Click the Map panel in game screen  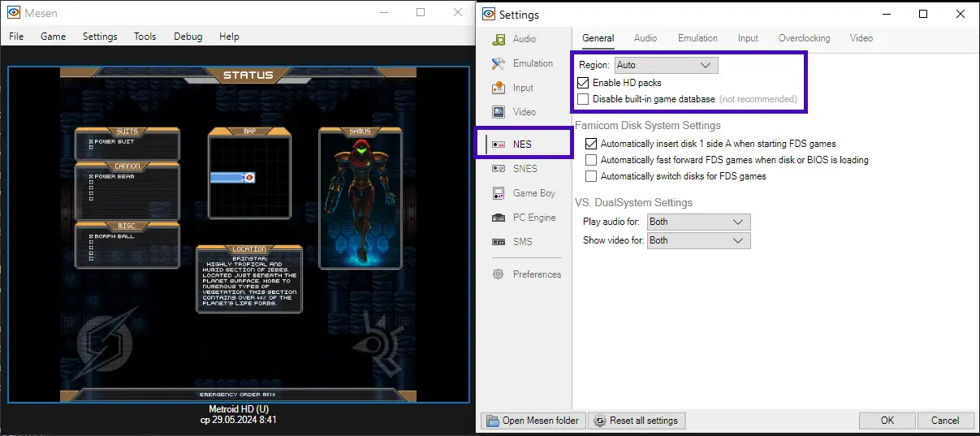coord(249,173)
